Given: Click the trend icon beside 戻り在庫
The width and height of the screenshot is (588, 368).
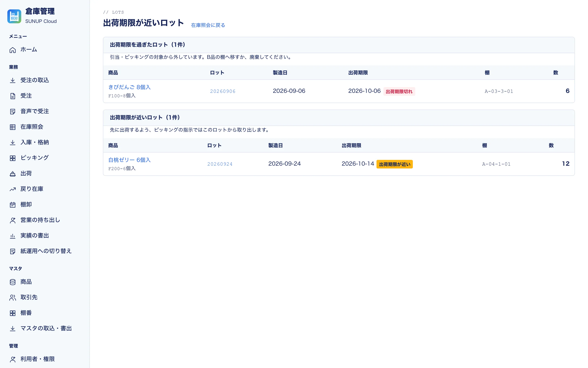Looking at the screenshot, I should pos(13,189).
